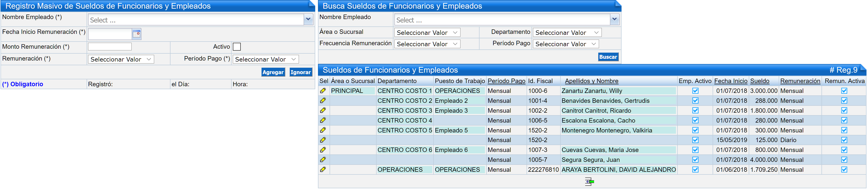
Task: Toggle Remun. Activa for Montenegro Montenegro, Valkiria
Action: pyautogui.click(x=844, y=130)
